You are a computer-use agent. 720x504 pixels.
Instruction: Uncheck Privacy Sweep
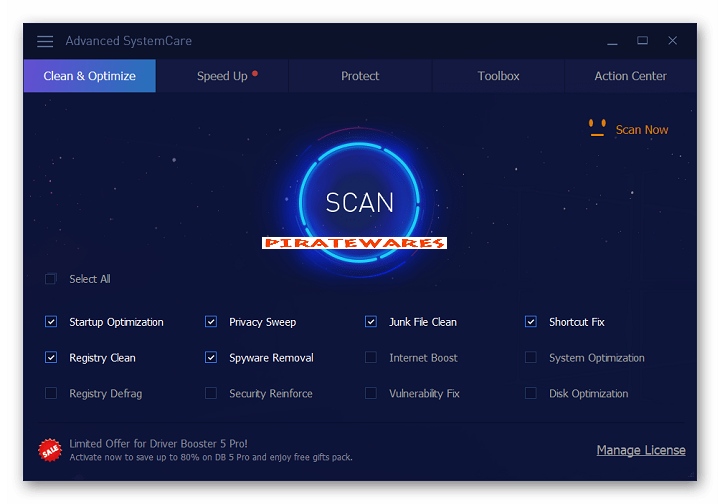(x=211, y=322)
